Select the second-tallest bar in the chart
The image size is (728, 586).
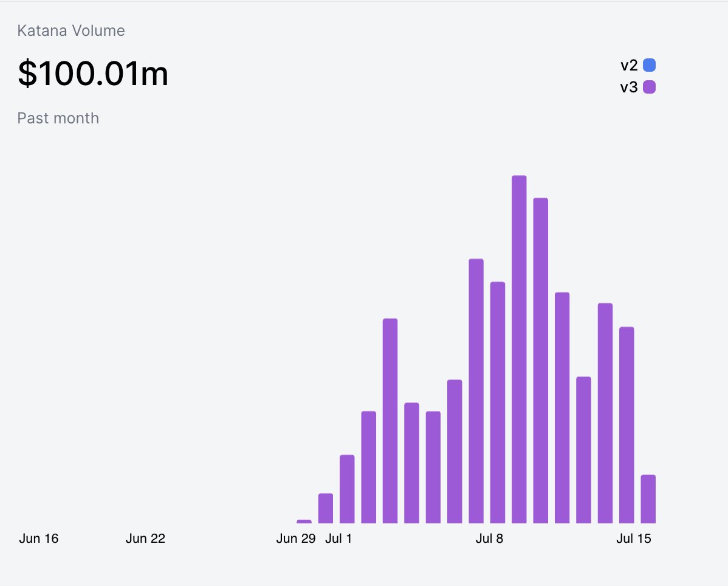point(540,360)
